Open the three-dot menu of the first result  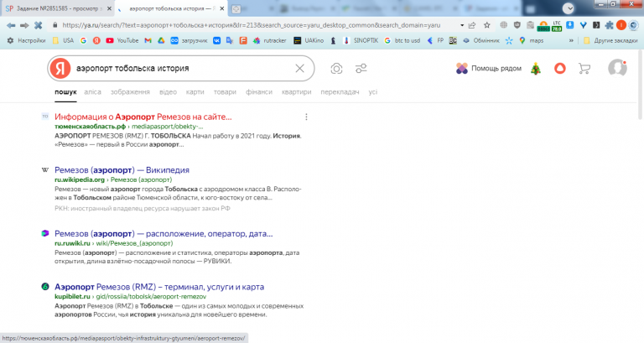click(306, 117)
